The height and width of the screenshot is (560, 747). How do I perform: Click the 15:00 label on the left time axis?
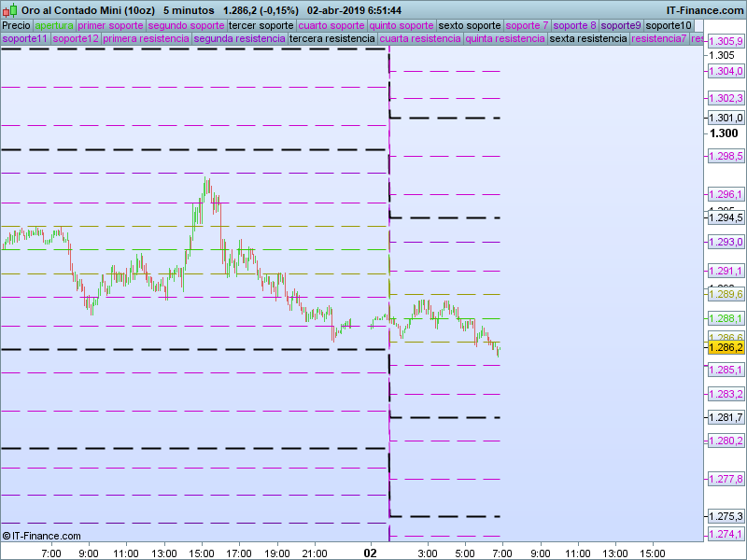click(x=202, y=553)
